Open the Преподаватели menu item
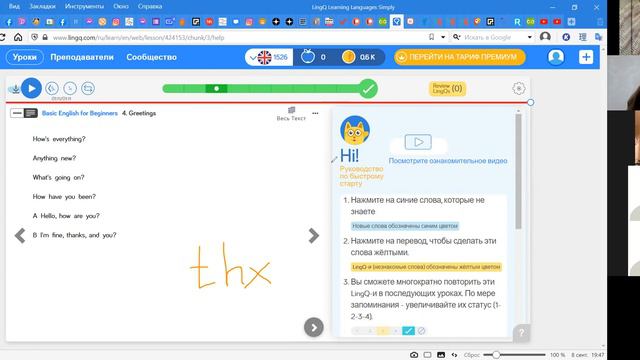This screenshot has width=640, height=360. tap(82, 57)
